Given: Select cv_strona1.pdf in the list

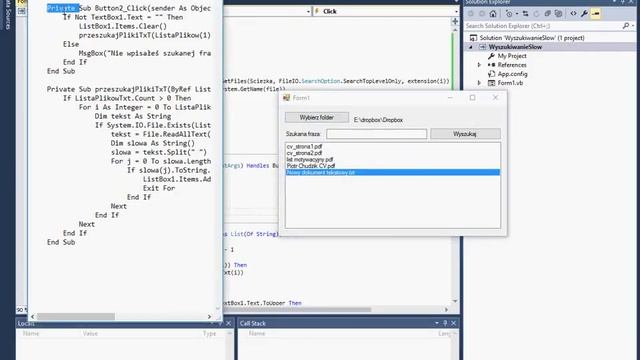Looking at the screenshot, I should pos(304,146).
